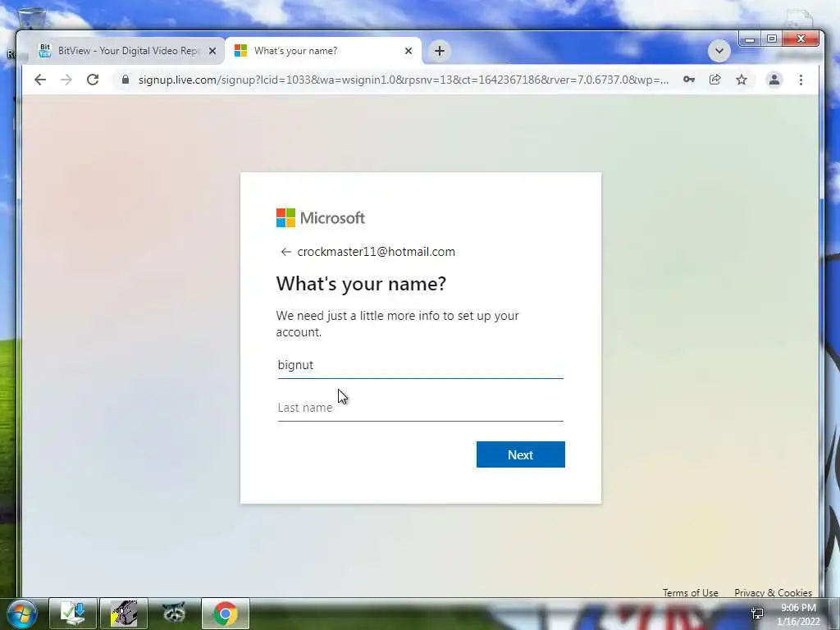This screenshot has height=630, width=840.
Task: Open saved passwords key icon
Action: 689,80
